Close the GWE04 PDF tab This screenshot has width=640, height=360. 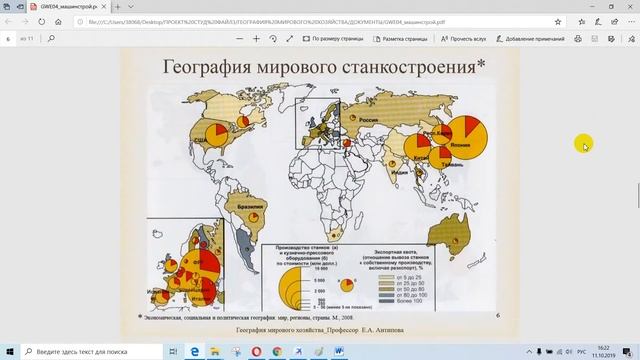pos(104,7)
